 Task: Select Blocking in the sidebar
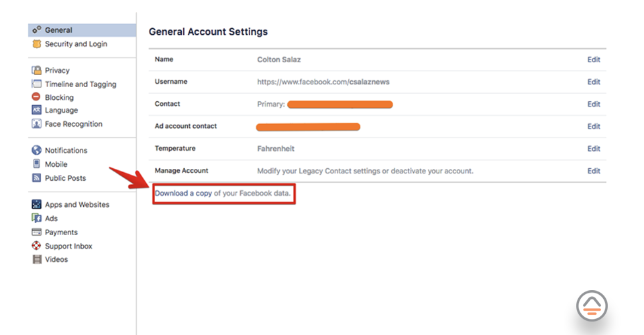tap(59, 97)
